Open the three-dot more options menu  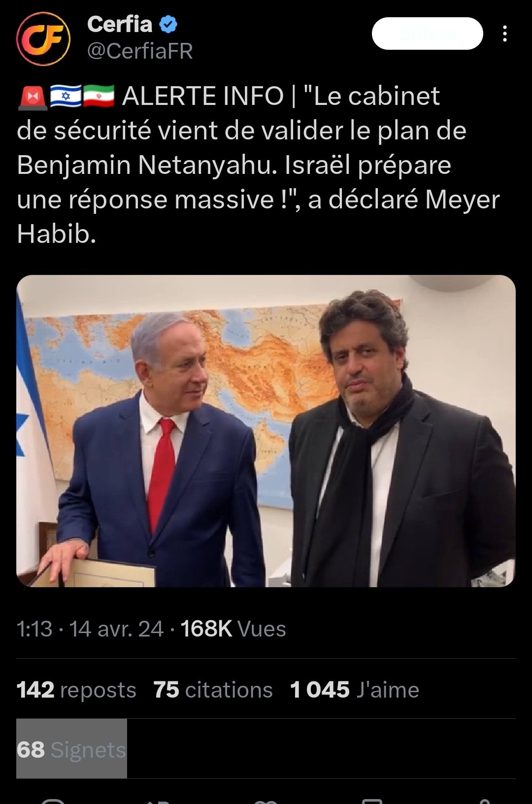coord(504,33)
